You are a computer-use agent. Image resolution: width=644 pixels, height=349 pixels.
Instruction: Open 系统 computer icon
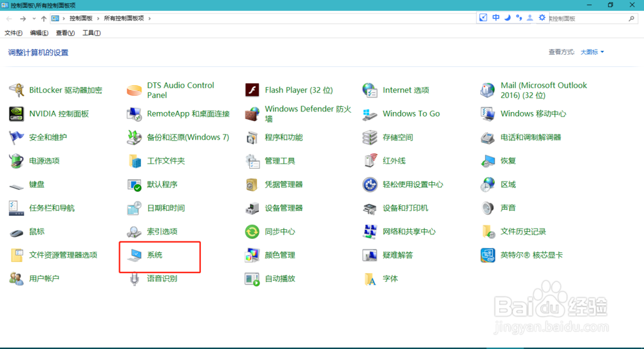click(134, 255)
